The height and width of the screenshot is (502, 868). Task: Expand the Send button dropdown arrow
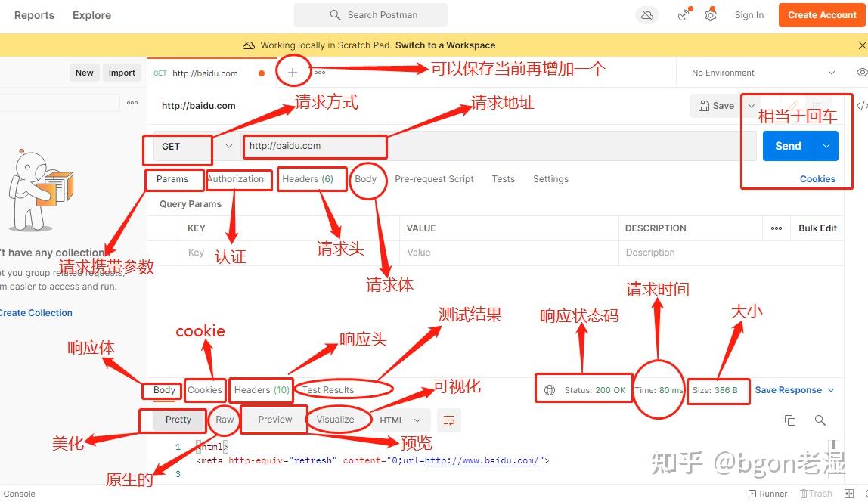[824, 145]
